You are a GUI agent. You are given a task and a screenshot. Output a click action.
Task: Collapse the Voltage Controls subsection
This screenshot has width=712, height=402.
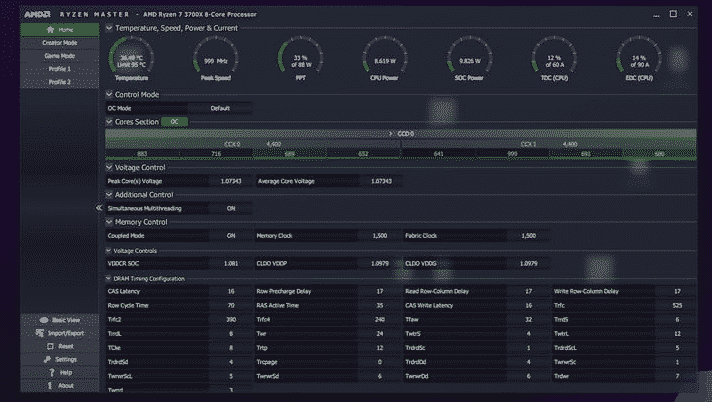point(108,250)
